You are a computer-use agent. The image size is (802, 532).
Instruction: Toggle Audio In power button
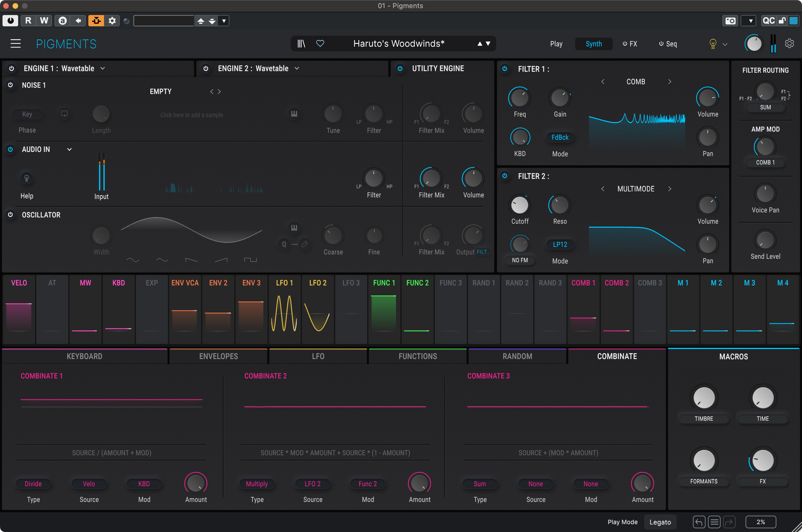tap(11, 149)
